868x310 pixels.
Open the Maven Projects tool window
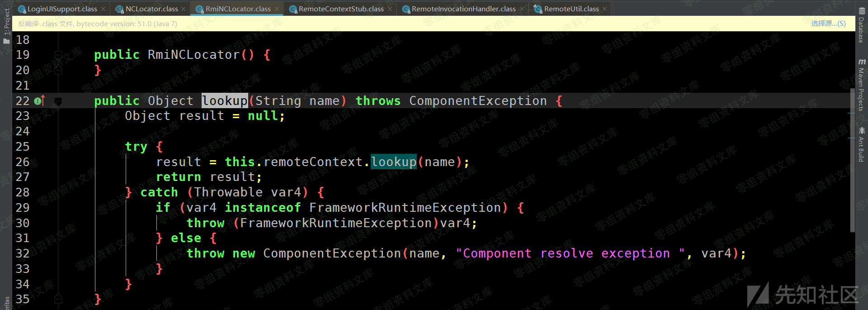pos(861,85)
